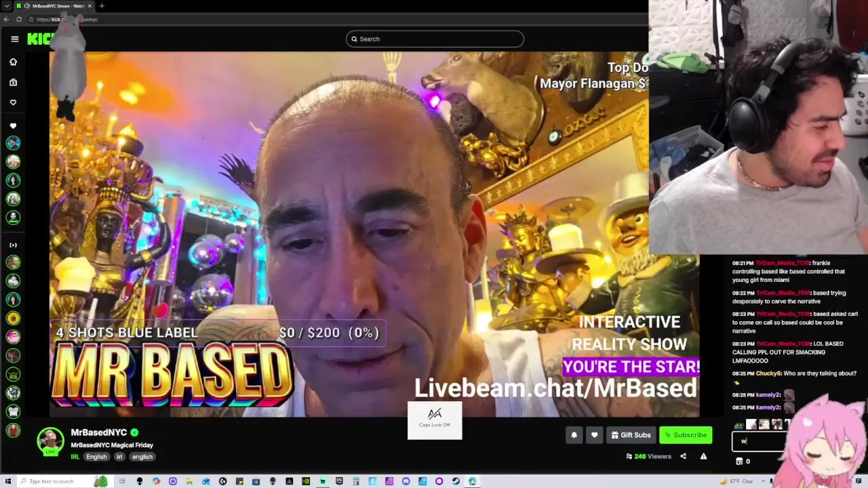The width and height of the screenshot is (868, 488).
Task: Open the MrBasedNYC channel name link
Action: pyautogui.click(x=99, y=432)
